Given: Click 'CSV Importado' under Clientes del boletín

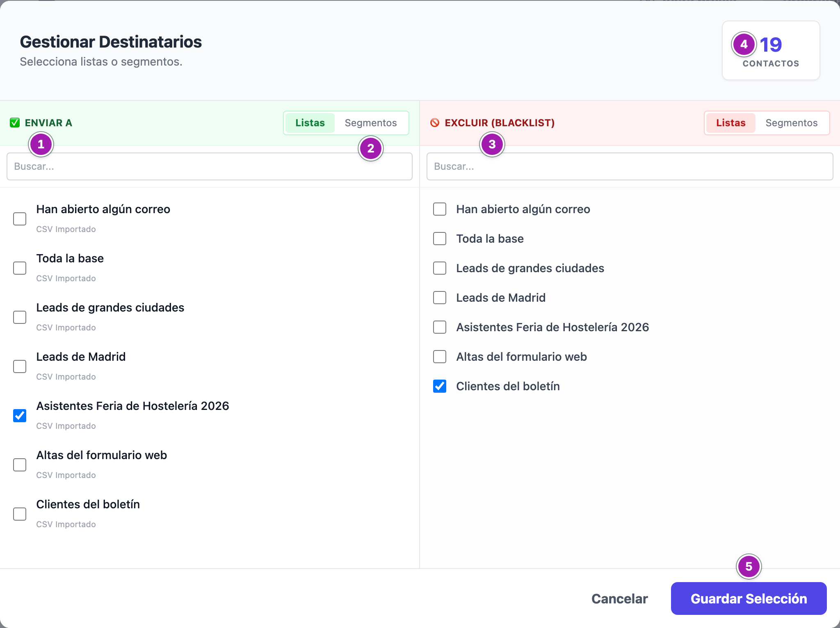Looking at the screenshot, I should pyautogui.click(x=66, y=524).
